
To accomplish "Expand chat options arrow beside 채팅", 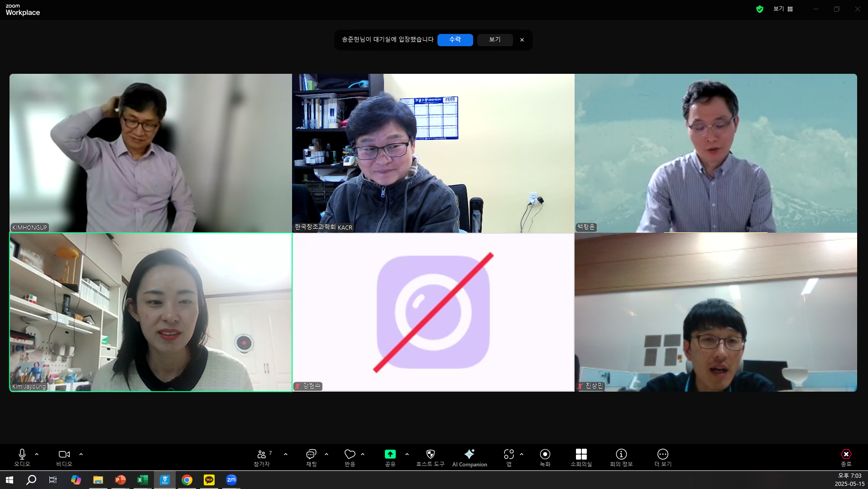I will [326, 454].
